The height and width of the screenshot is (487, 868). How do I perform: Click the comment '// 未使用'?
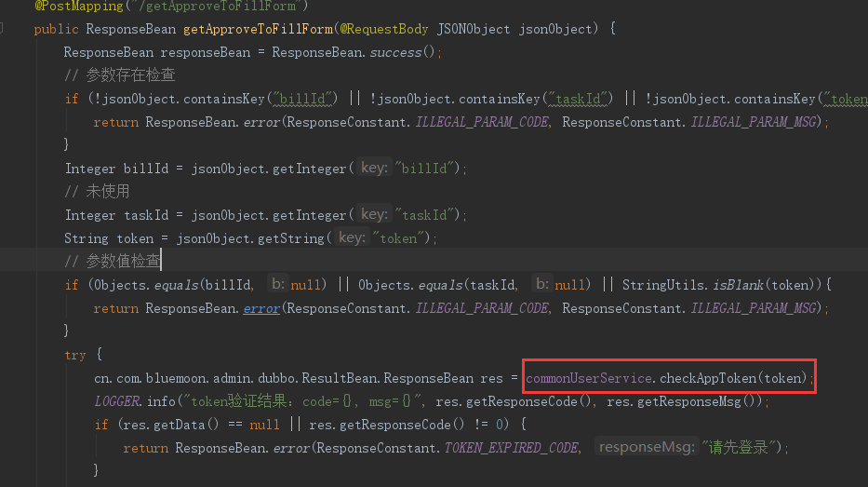pos(97,191)
